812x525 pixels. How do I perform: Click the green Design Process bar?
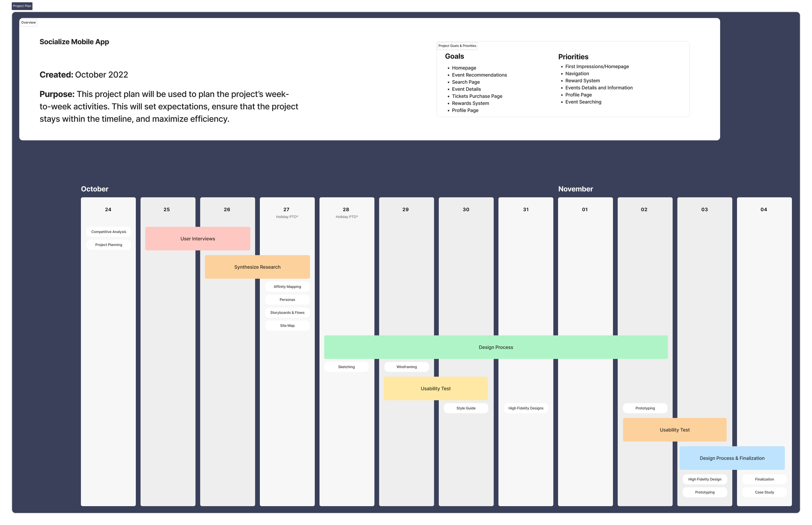[x=495, y=347]
